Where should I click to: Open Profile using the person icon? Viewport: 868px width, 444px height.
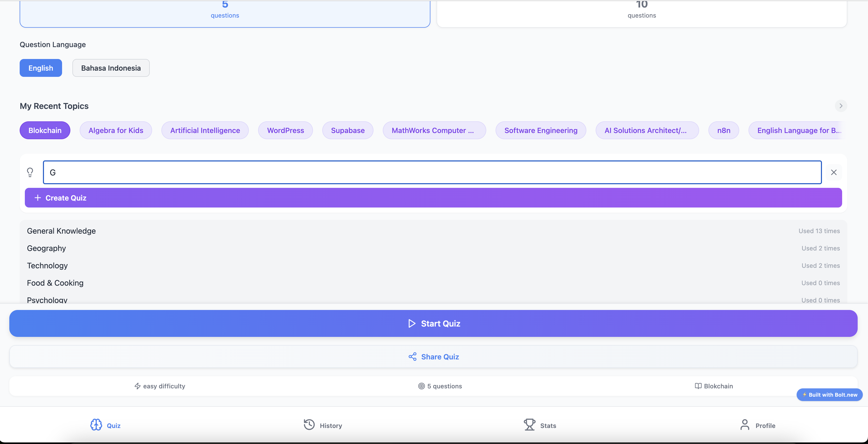[745, 425]
